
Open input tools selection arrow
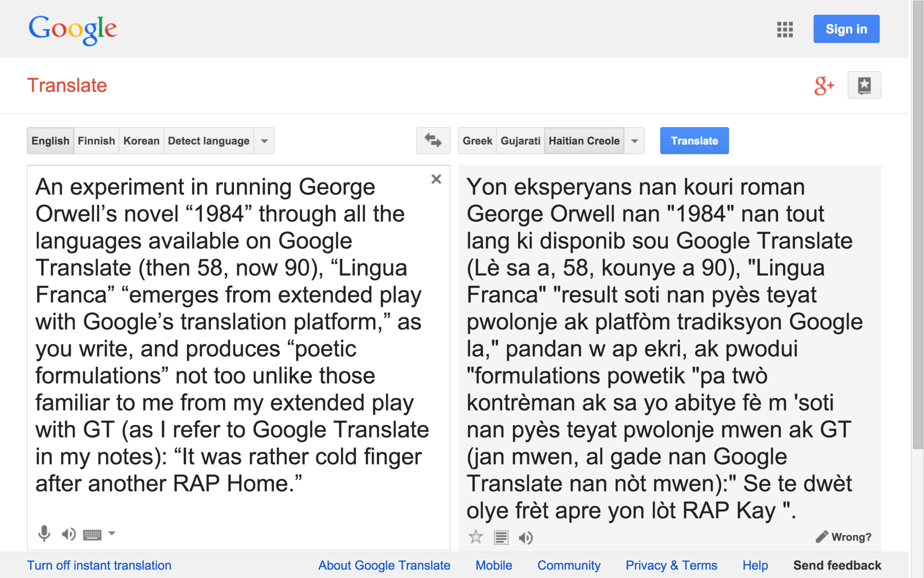(112, 533)
